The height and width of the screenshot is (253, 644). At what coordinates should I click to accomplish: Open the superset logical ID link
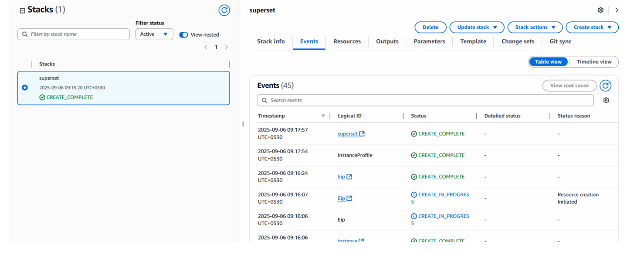pyautogui.click(x=348, y=134)
